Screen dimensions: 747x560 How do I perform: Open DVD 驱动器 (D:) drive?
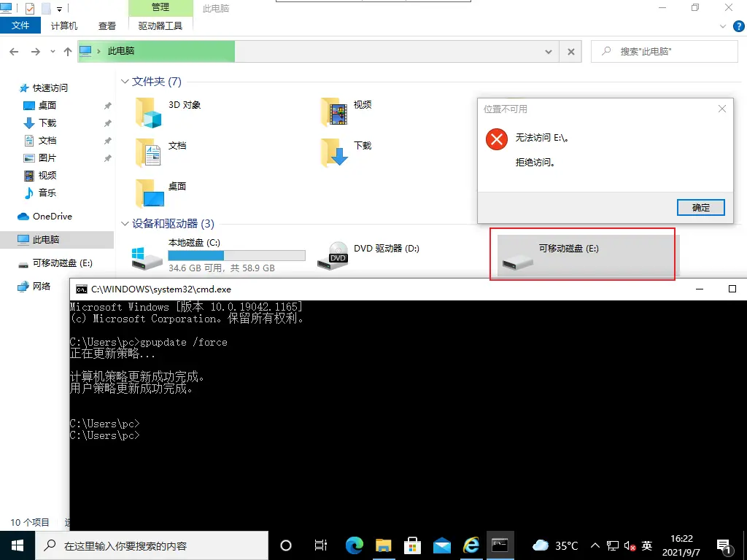[x=338, y=256]
